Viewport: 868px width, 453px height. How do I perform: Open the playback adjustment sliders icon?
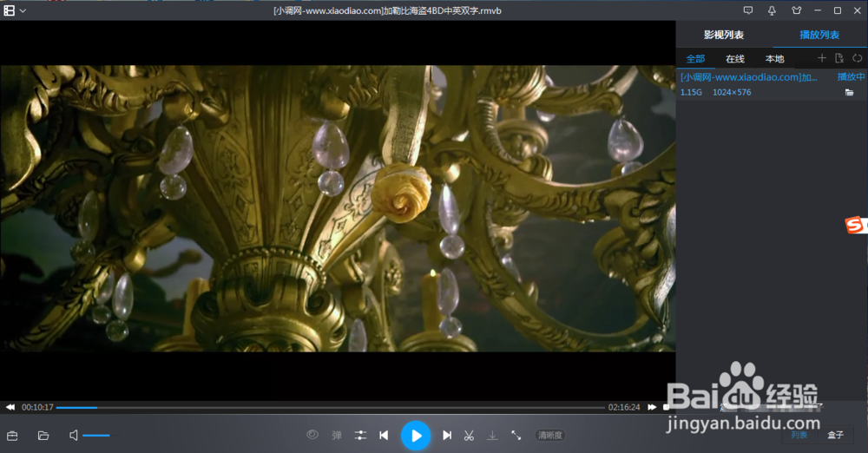360,436
